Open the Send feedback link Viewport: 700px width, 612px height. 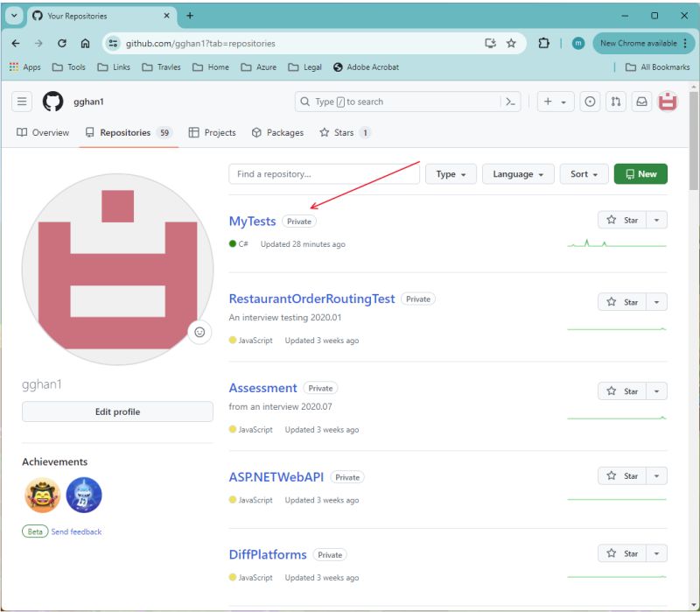(x=75, y=531)
